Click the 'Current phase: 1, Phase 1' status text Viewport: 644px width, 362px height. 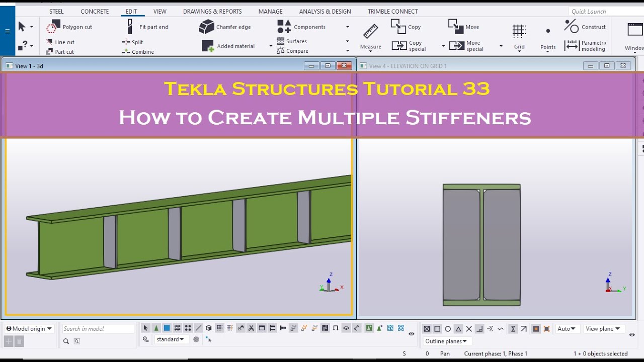pyautogui.click(x=496, y=354)
